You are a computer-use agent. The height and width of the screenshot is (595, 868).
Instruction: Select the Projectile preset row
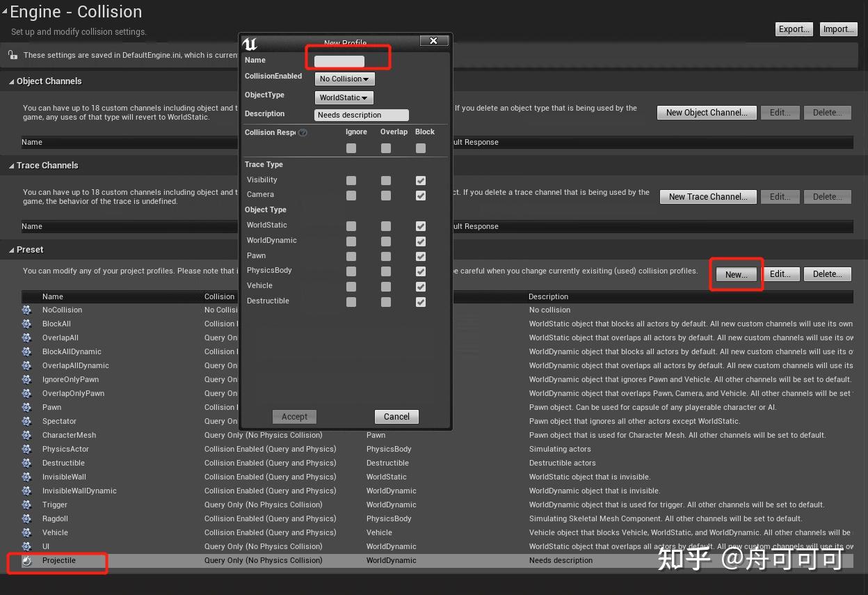(x=437, y=560)
